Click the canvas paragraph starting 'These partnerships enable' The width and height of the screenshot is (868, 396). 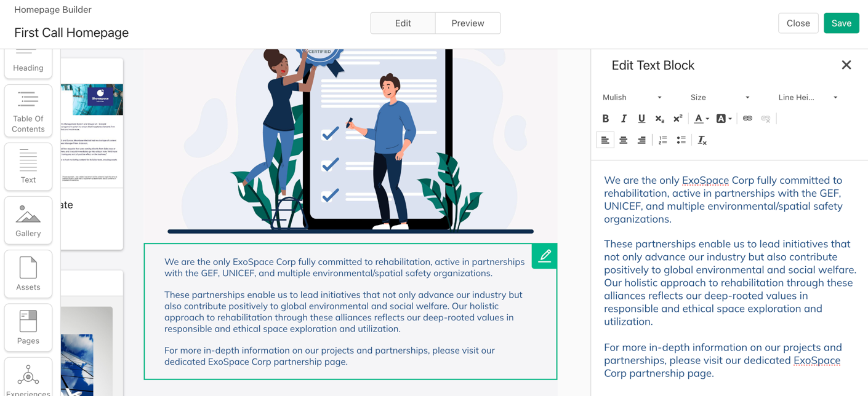pos(344,312)
